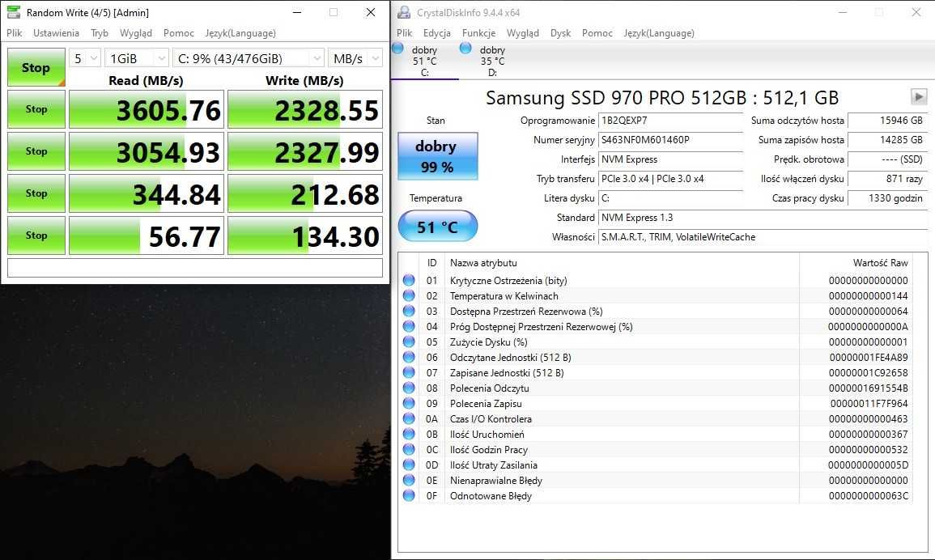Open the unit dropdown showing MB/s
935x560 pixels.
tap(355, 58)
